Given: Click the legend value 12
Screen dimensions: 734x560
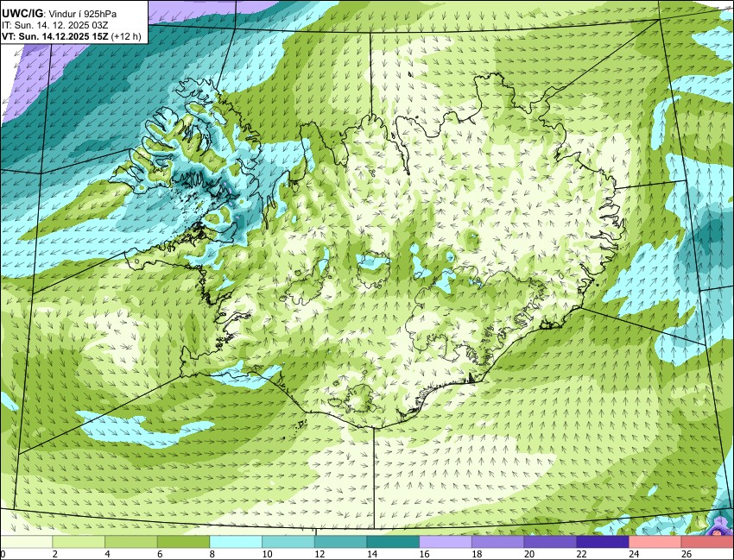Looking at the screenshot, I should point(320,554).
